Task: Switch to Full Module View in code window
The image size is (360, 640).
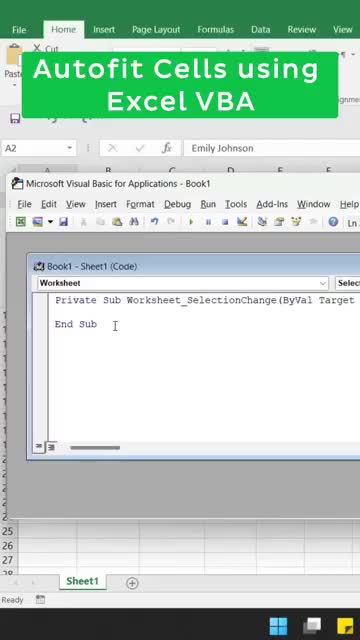Action: pyautogui.click(x=51, y=447)
